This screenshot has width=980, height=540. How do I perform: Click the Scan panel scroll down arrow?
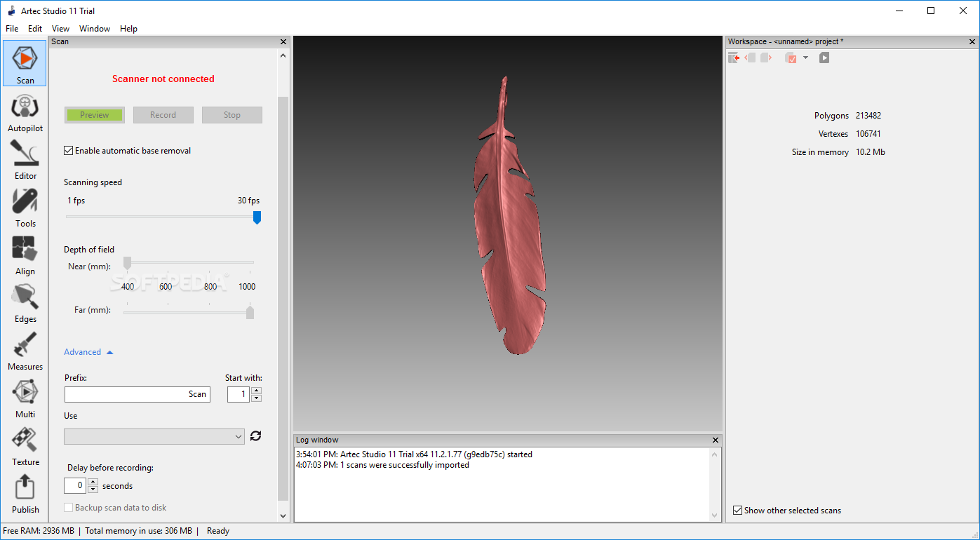[x=283, y=515]
